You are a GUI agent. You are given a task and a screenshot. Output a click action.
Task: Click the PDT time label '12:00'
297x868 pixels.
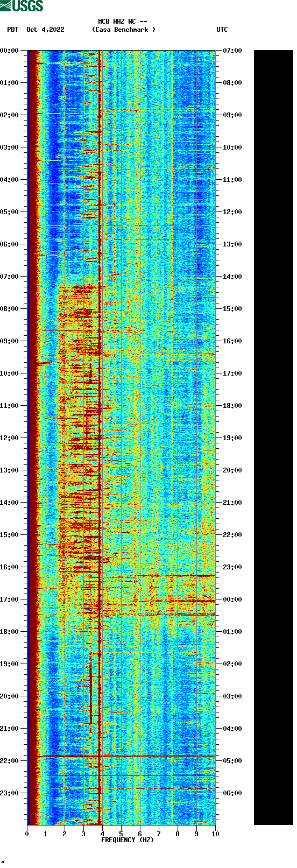[9, 438]
